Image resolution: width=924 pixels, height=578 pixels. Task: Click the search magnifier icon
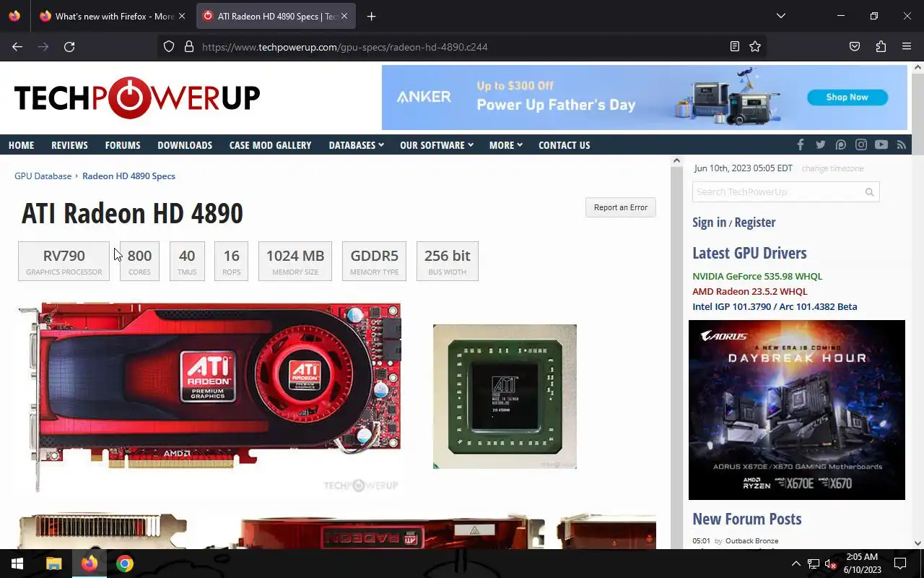point(869,192)
